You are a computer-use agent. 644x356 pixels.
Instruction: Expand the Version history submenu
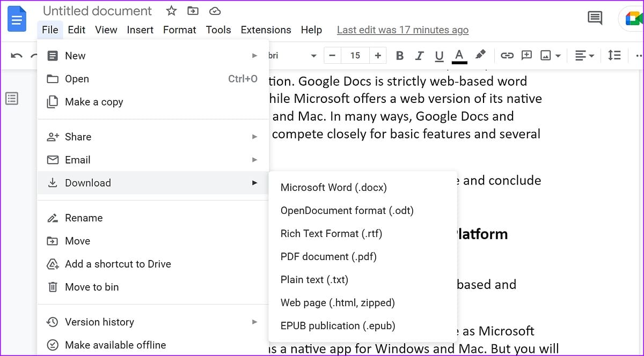pos(153,322)
